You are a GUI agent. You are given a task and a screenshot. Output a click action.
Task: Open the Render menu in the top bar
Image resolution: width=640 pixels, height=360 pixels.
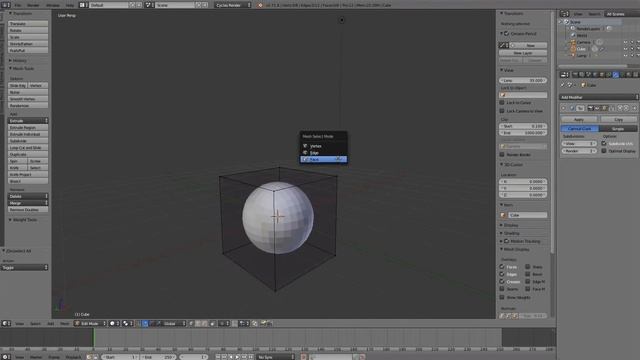pyautogui.click(x=33, y=5)
